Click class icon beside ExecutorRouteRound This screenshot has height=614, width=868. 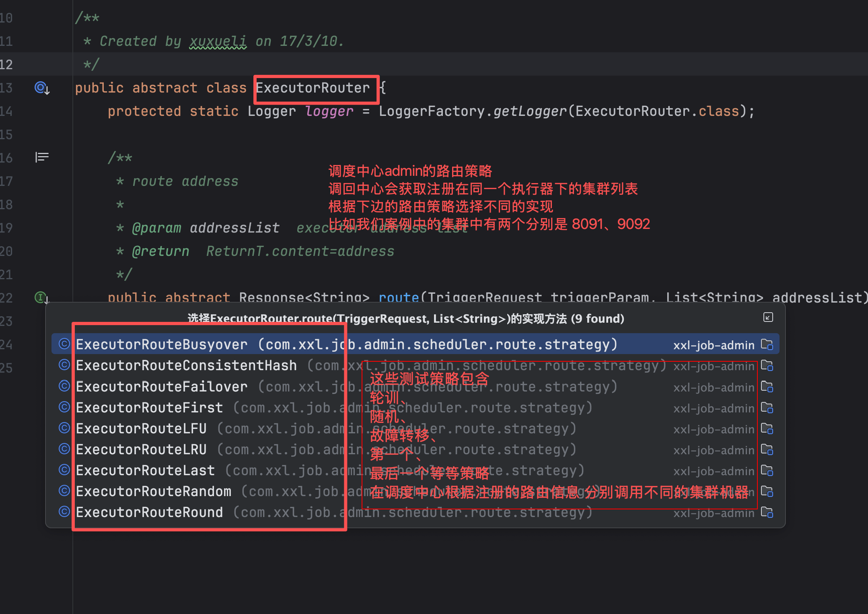click(64, 512)
